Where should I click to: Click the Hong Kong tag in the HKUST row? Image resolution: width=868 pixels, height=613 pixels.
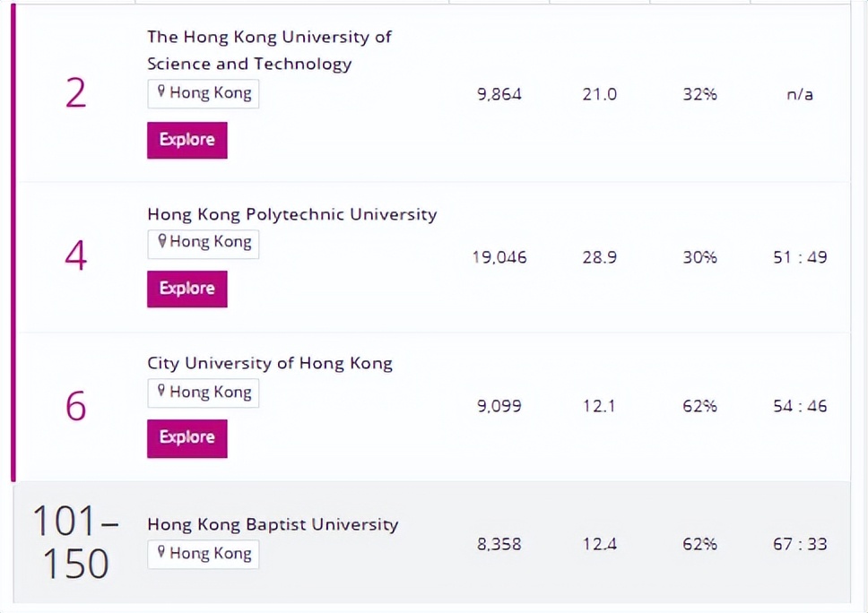pyautogui.click(x=203, y=93)
